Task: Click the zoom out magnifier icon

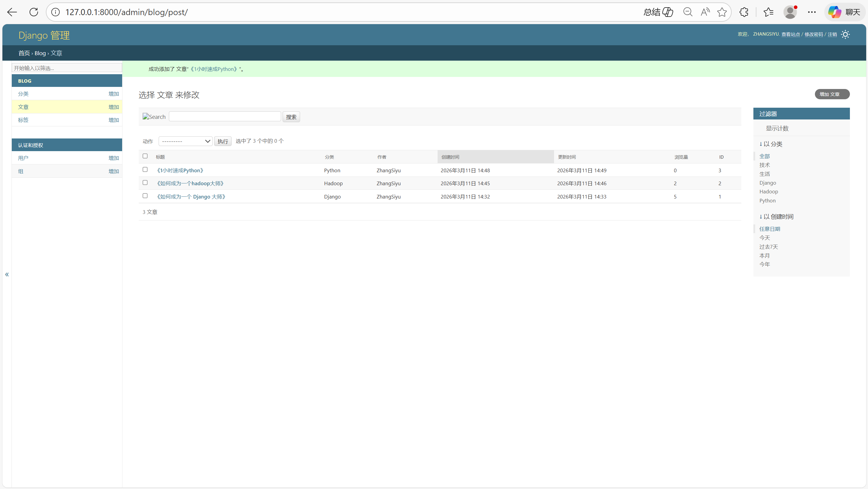Action: [x=688, y=12]
